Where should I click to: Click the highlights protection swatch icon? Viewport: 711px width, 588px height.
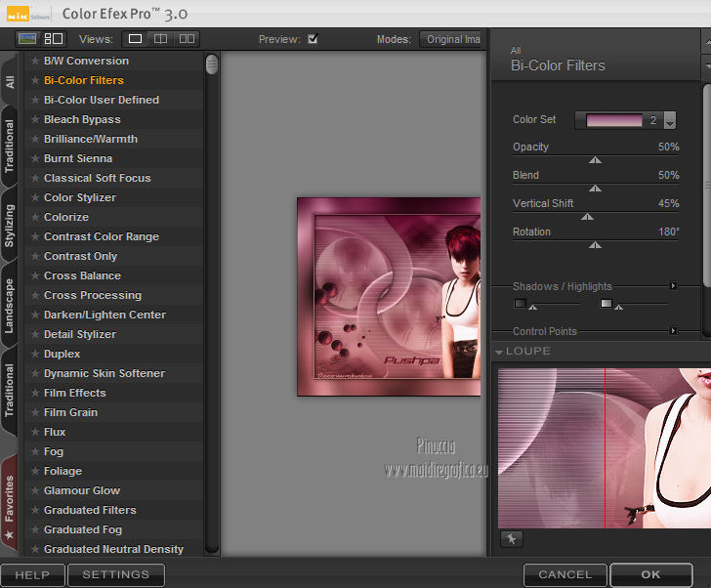[x=606, y=304]
